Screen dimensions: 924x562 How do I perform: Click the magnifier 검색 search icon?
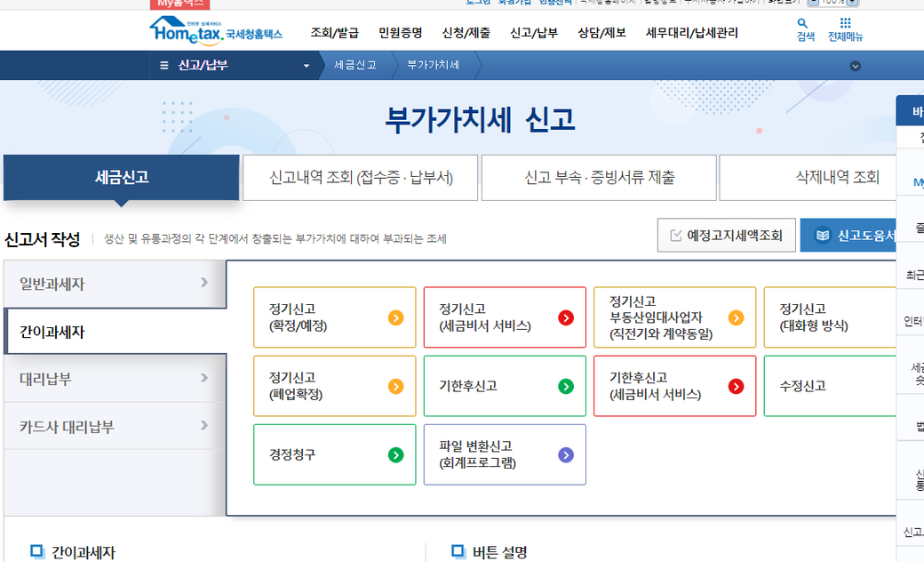(804, 25)
